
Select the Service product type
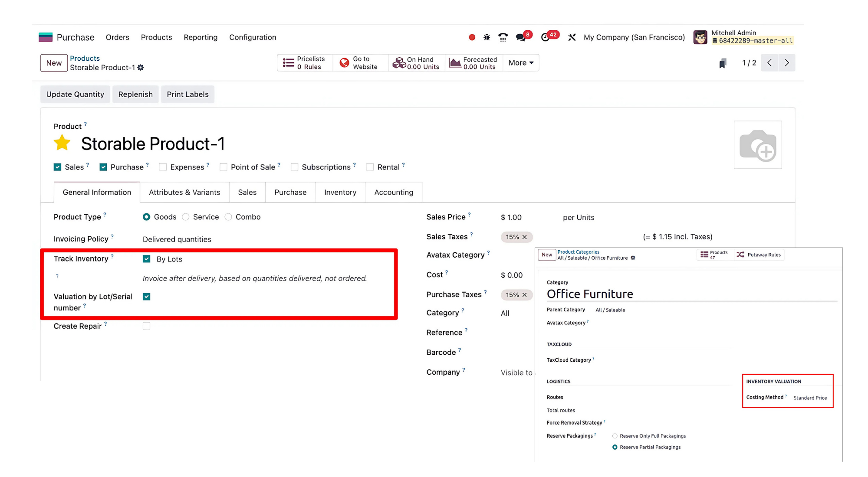tap(186, 217)
